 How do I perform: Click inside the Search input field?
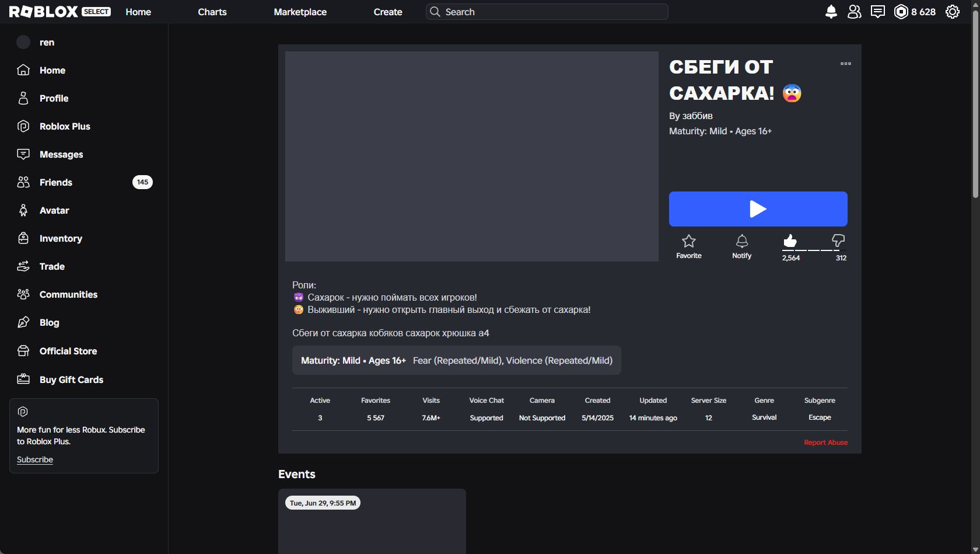547,12
